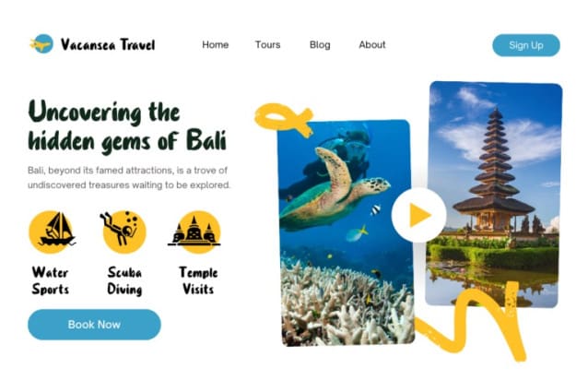Open the sea turtle diving photo
Screen dimensions: 588x392
(346, 232)
